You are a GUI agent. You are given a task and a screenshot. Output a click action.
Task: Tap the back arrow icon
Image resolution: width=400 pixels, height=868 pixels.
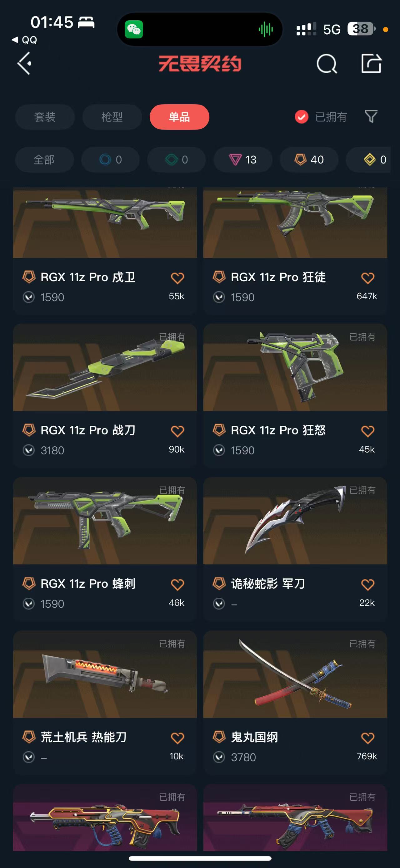tap(24, 63)
